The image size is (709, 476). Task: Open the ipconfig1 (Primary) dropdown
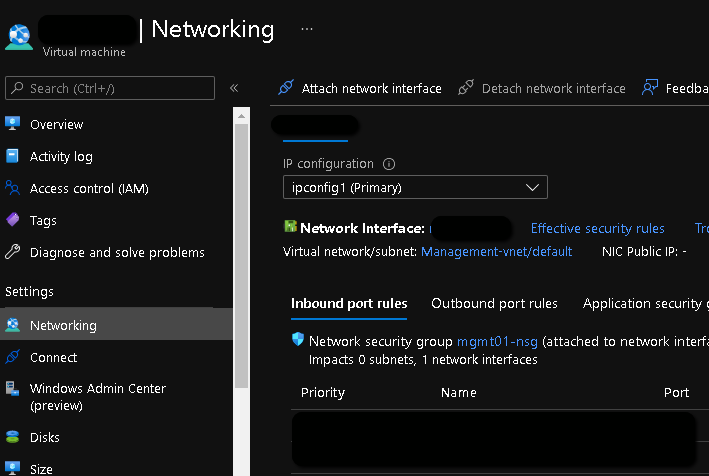[x=415, y=187]
